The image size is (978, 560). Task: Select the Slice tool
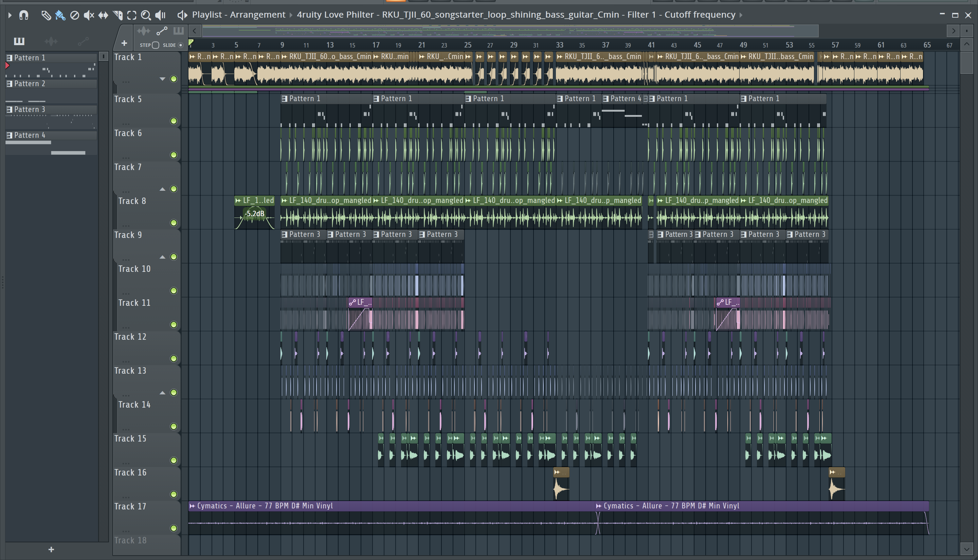click(x=118, y=15)
